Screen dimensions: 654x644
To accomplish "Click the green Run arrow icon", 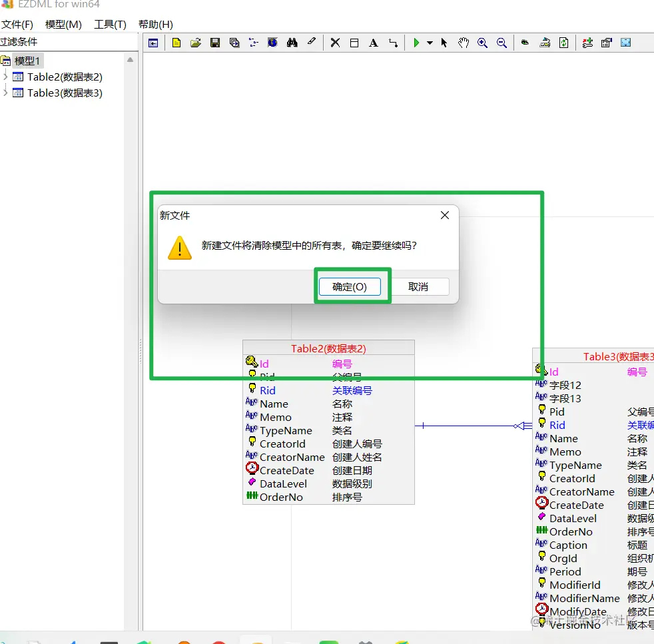I will [x=416, y=43].
